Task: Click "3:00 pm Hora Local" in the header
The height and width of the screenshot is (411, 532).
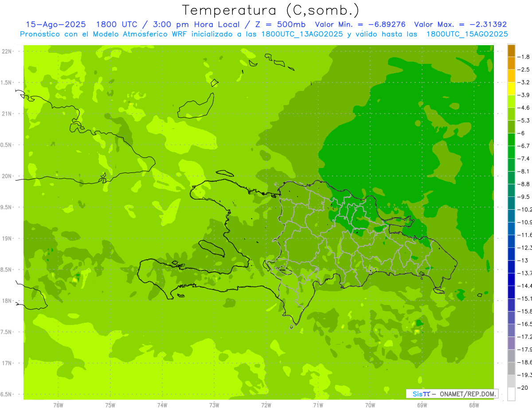Action: pyautogui.click(x=196, y=24)
